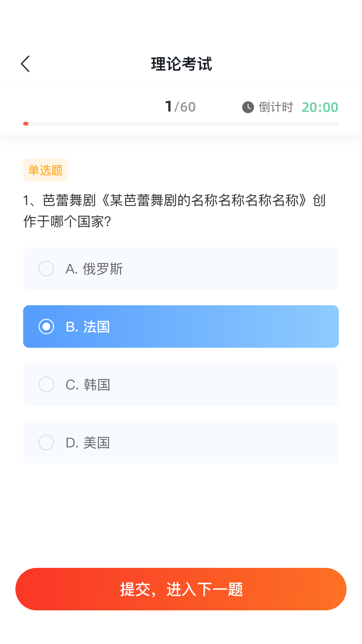Click the empty area below option D

[181, 513]
